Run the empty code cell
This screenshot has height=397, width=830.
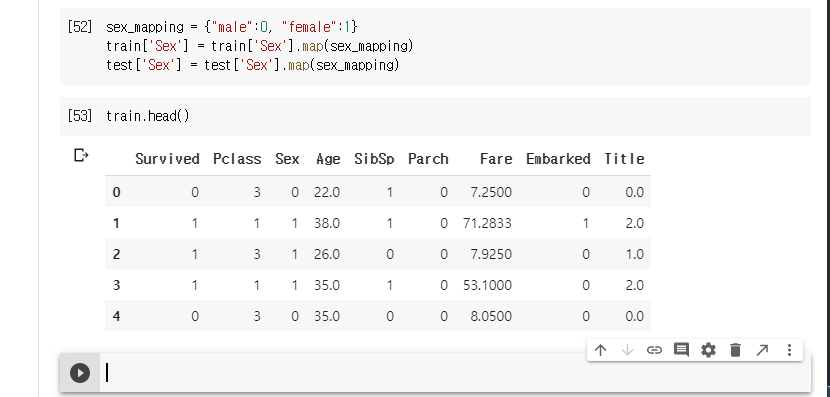point(80,373)
